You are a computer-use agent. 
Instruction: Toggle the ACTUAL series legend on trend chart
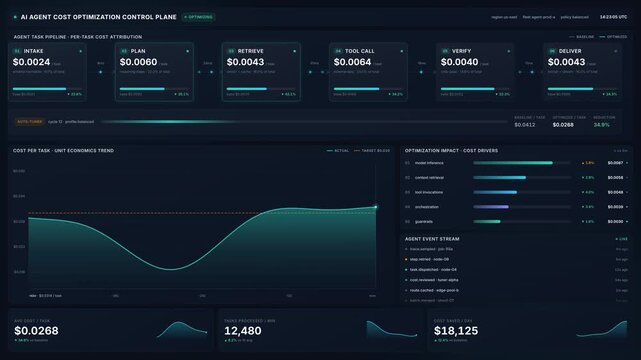pyautogui.click(x=338, y=151)
